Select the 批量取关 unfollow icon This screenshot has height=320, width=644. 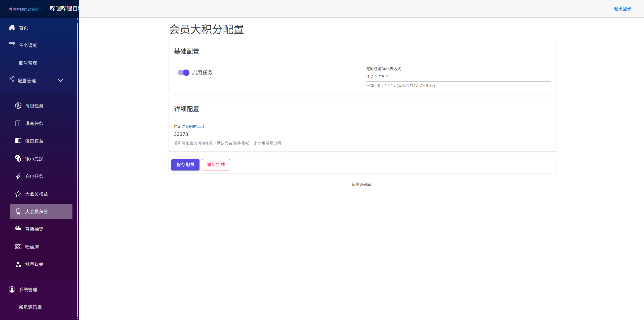click(18, 264)
